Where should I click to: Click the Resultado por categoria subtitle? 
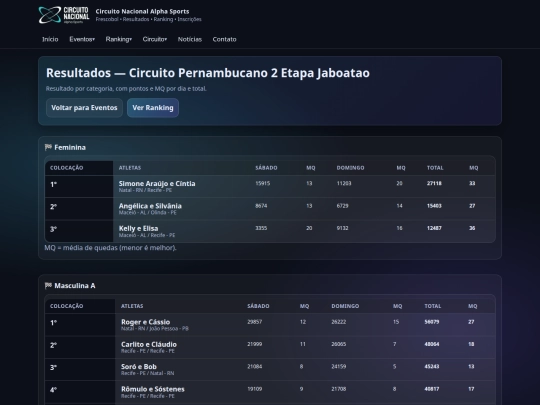(x=126, y=89)
